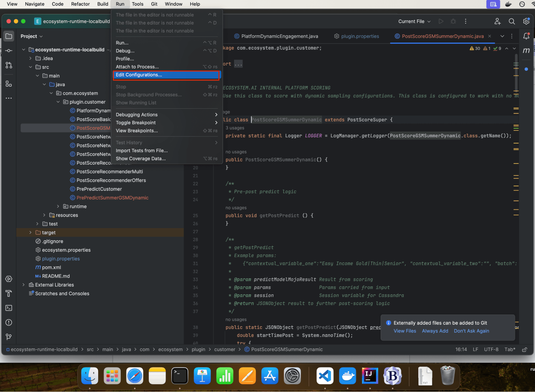The width and height of the screenshot is (535, 392).
Task: Click Don't Ask Again in the Git notification
Action: tap(471, 331)
